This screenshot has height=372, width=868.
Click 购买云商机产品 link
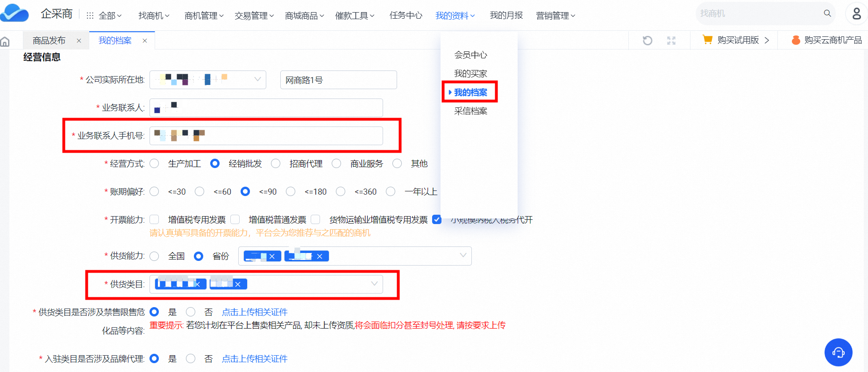833,40
